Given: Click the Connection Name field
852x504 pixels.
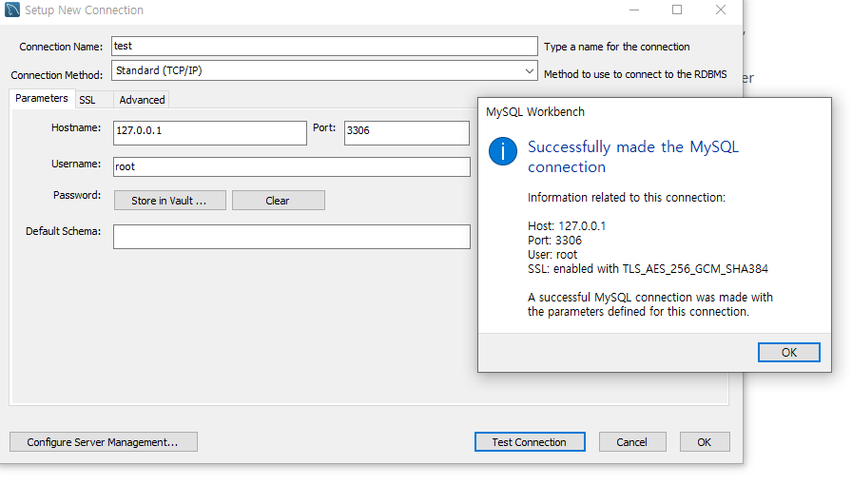Looking at the screenshot, I should tap(324, 47).
